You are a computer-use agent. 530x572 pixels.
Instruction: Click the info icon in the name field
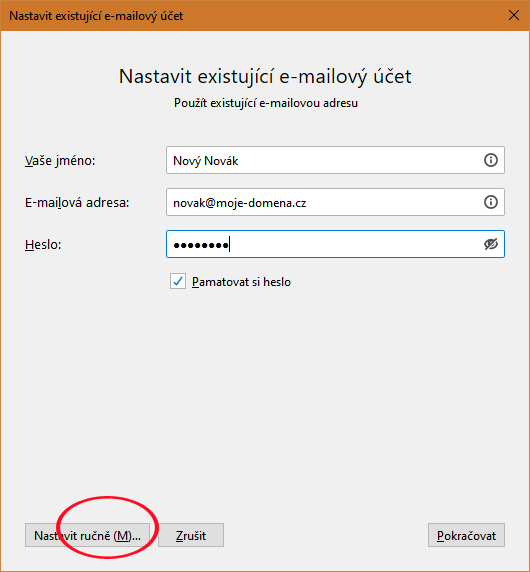click(x=491, y=160)
